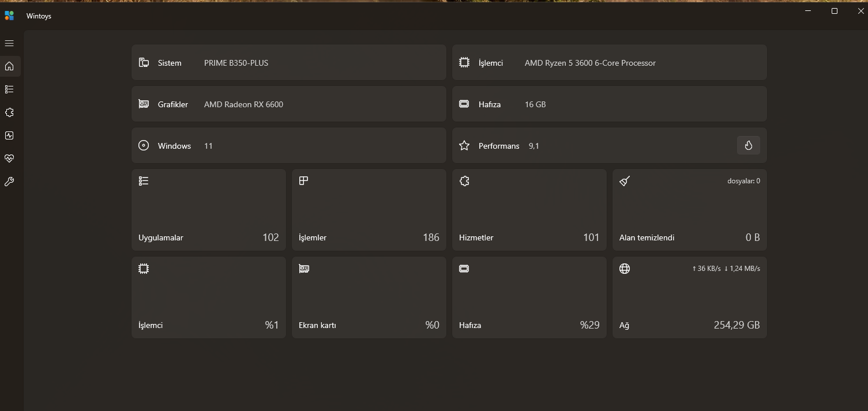This screenshot has width=868, height=411.
Task: Open the Performance sidebar icon
Action: [x=9, y=135]
